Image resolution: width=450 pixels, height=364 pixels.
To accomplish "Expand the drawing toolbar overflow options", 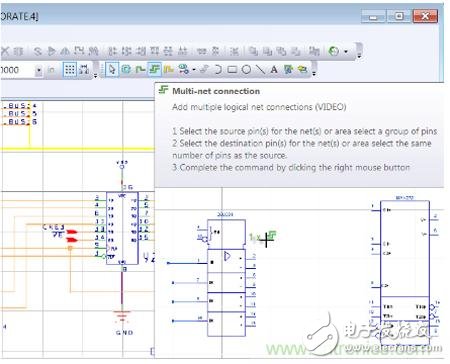I will (x=313, y=70).
